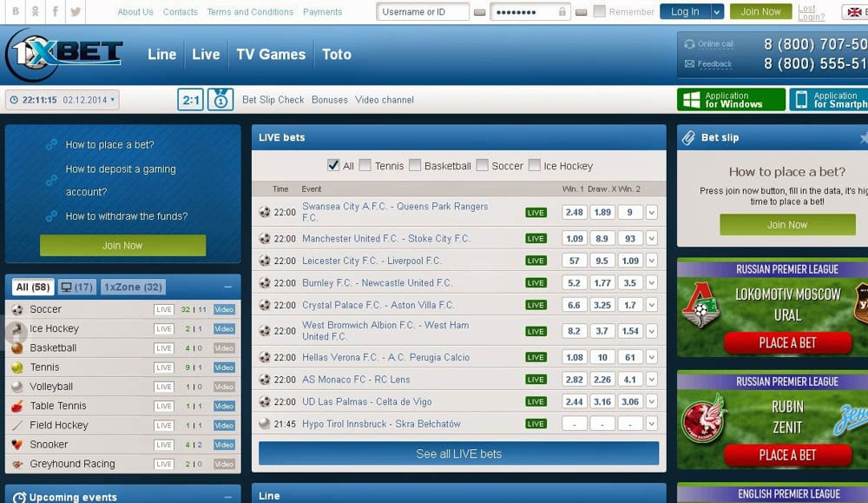
Task: Click the UK flag language icon
Action: 854,11
